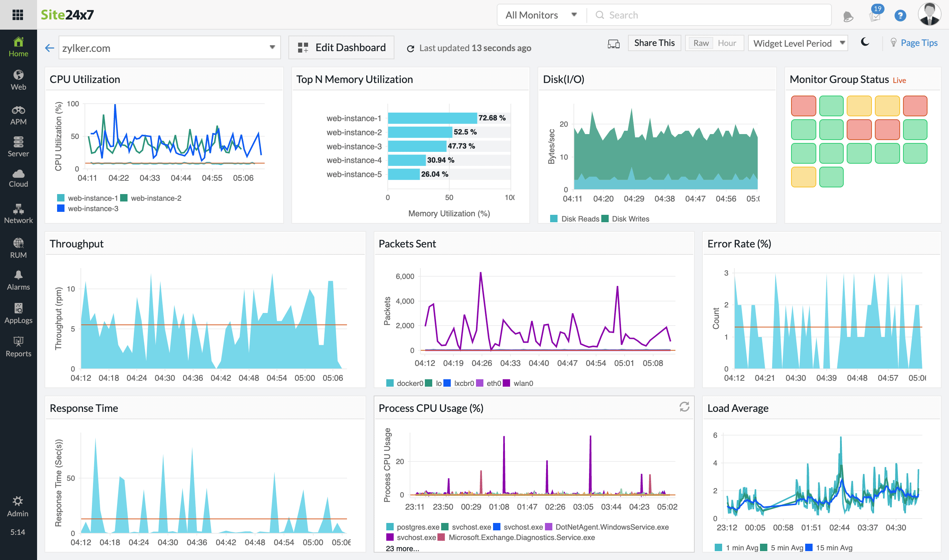Click the Edit Dashboard button

[x=341, y=47]
